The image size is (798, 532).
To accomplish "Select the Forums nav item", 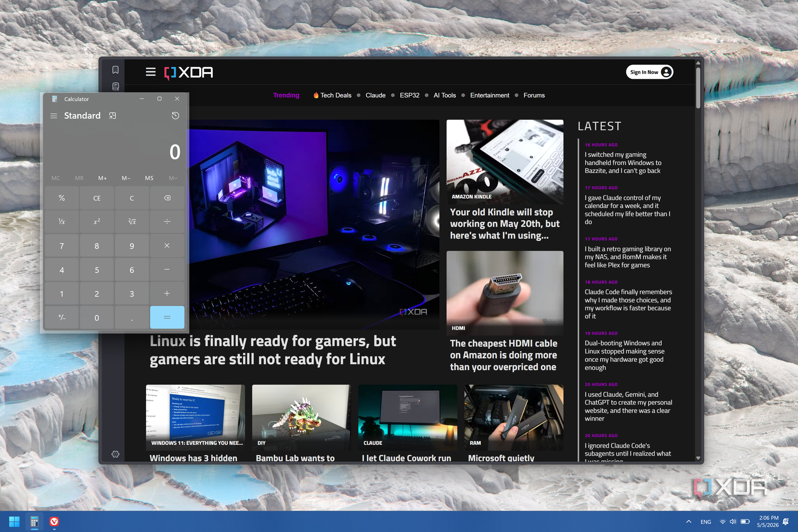I will 534,95.
